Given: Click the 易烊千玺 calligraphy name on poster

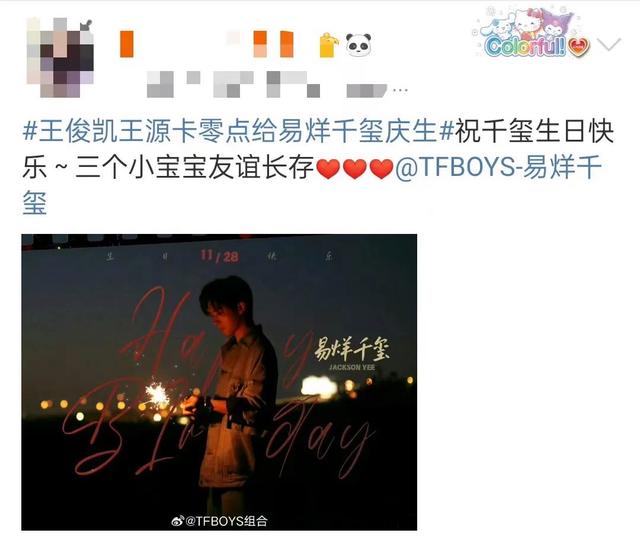Looking at the screenshot, I should [x=352, y=349].
